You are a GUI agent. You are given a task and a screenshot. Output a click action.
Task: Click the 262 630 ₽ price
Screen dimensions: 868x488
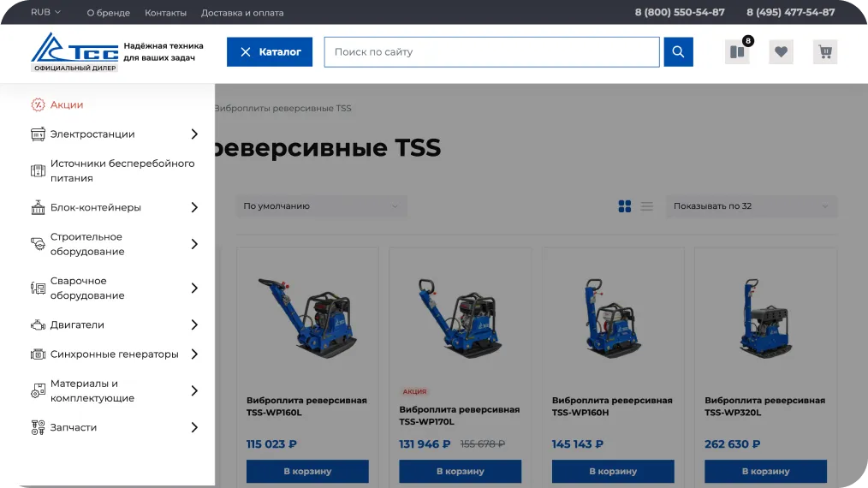(x=733, y=444)
